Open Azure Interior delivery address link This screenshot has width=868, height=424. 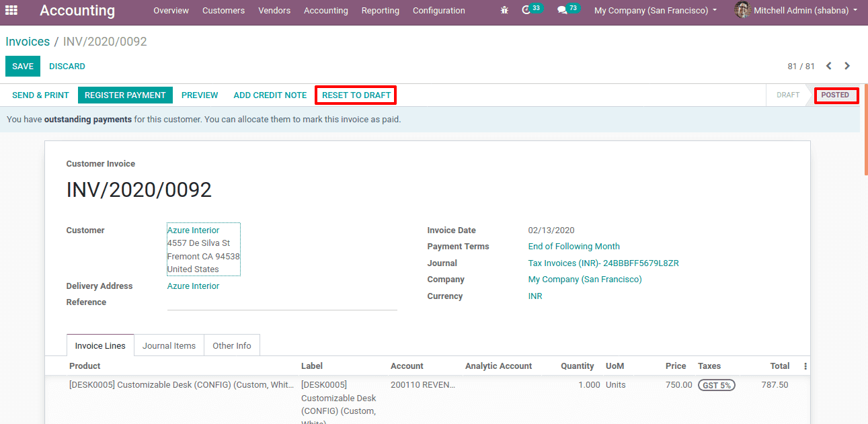coord(193,286)
